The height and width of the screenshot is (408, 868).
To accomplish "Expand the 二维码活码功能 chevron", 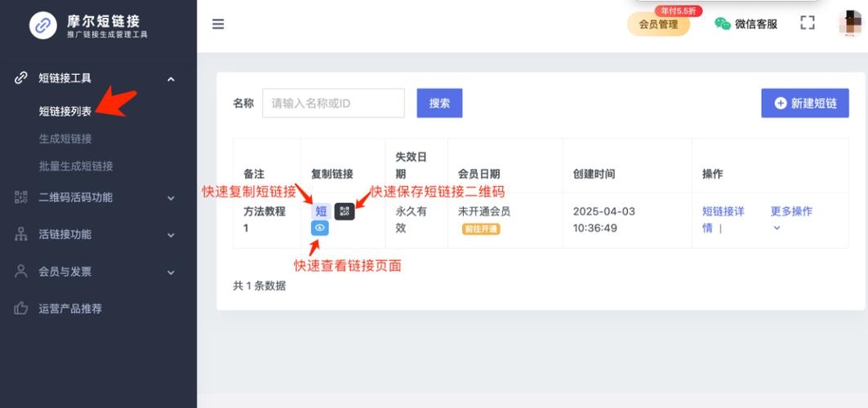I will click(171, 198).
